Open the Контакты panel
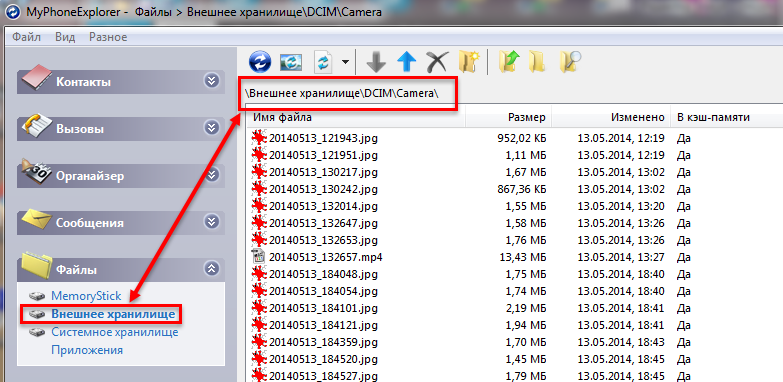 [x=121, y=81]
